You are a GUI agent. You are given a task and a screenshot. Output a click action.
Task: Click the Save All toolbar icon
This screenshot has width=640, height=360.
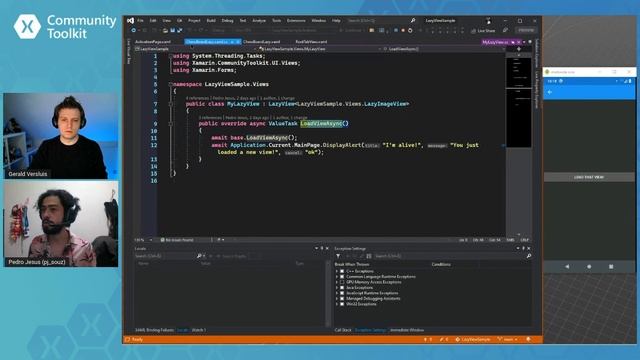(180, 31)
